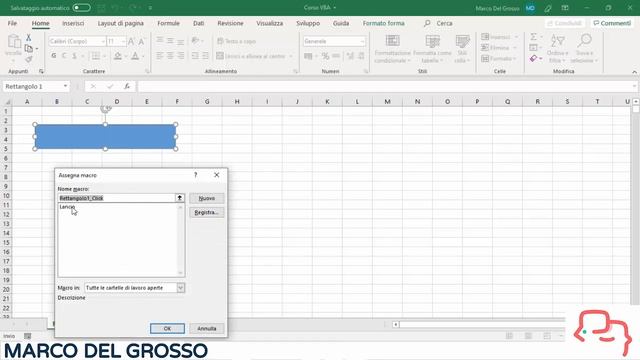
Task: Click the select-all corner triangle
Action: pos(7,102)
